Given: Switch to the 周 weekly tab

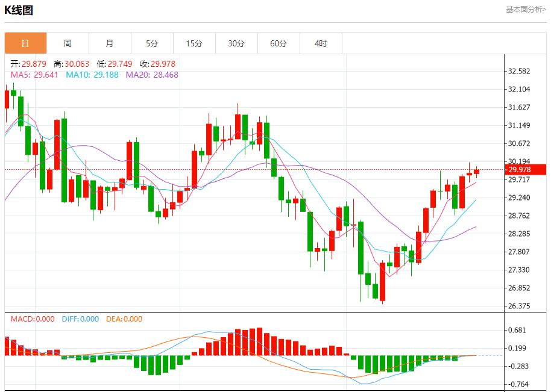Looking at the screenshot, I should point(68,43).
